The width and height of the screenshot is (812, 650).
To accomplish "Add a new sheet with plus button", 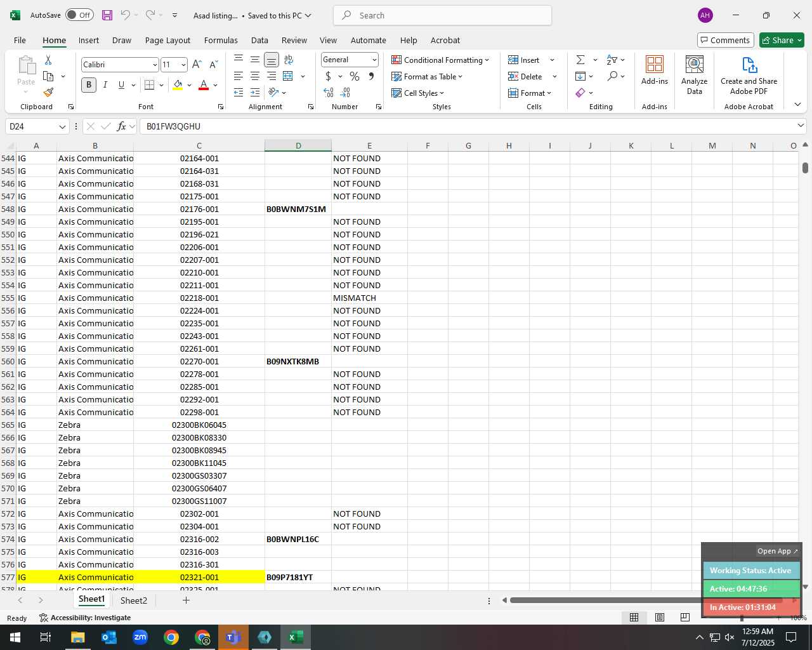I will click(x=186, y=600).
